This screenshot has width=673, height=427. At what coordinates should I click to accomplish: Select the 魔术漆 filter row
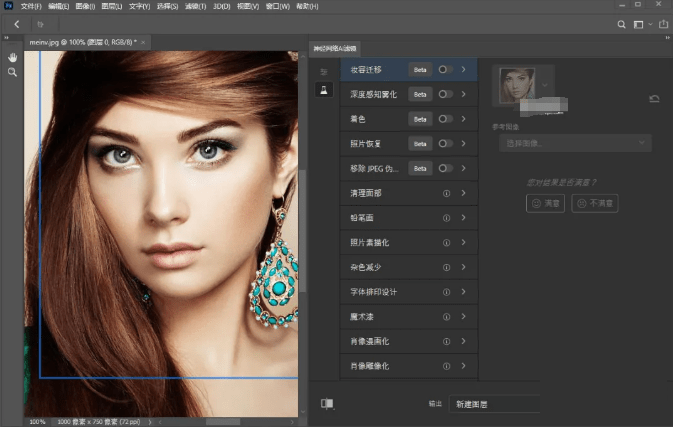[x=409, y=317]
